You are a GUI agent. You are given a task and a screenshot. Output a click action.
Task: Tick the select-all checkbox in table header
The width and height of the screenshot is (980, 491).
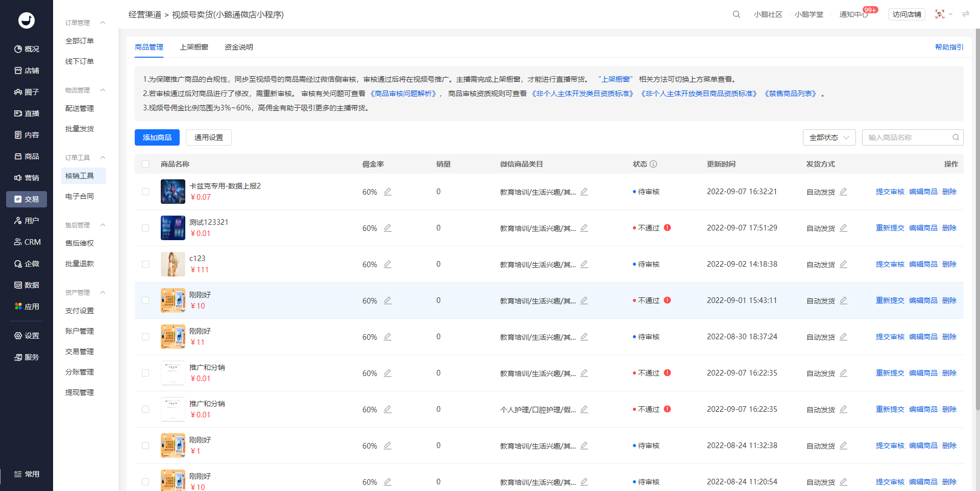[x=145, y=164]
